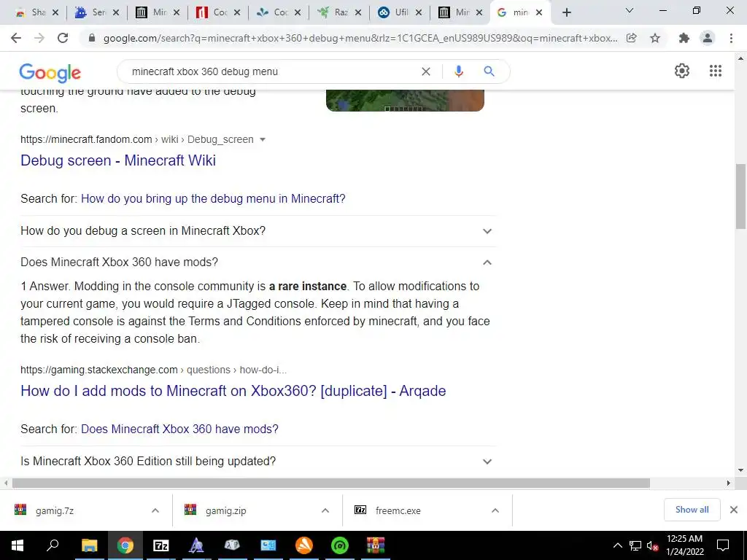Open options arrow beside Debug_screen URL
The width and height of the screenshot is (747, 560).
click(263, 139)
